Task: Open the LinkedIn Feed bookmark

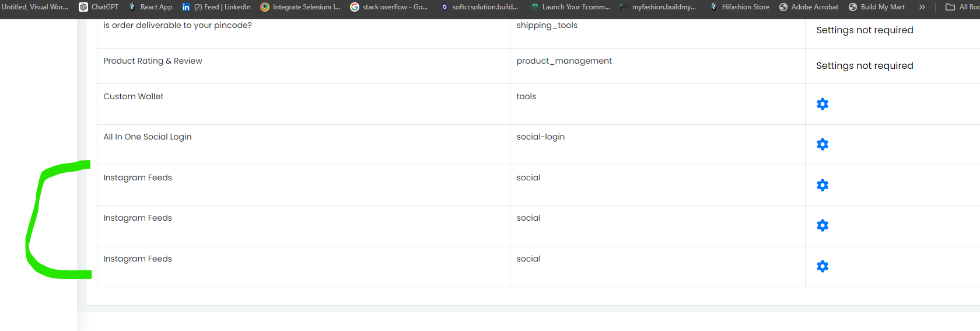Action: tap(216, 7)
